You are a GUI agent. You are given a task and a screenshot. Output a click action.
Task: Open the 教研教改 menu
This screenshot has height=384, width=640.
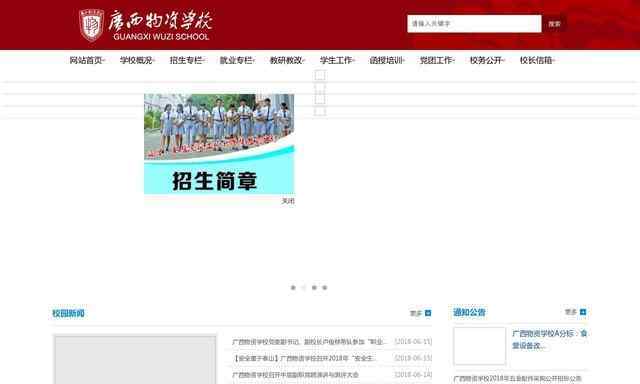click(x=287, y=60)
